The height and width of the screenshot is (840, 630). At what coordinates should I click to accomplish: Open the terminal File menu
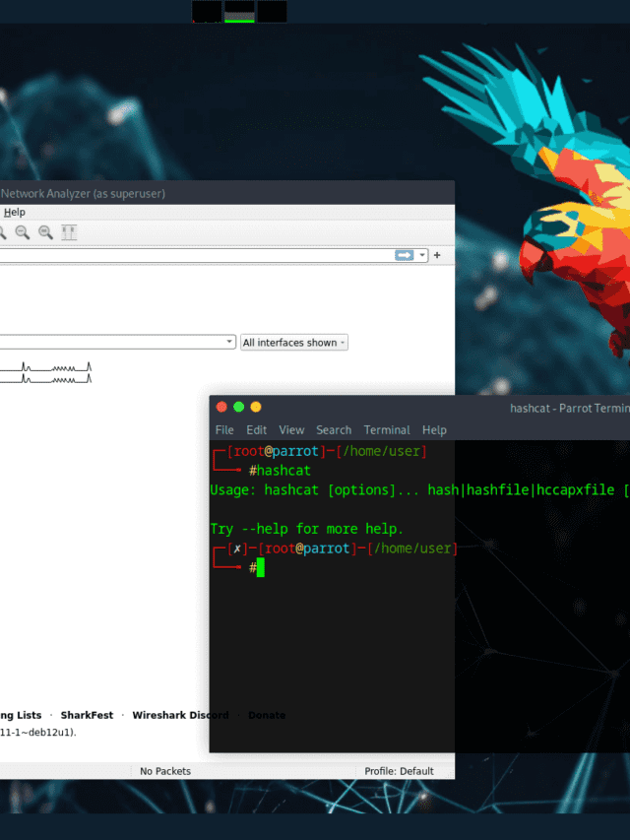[224, 430]
